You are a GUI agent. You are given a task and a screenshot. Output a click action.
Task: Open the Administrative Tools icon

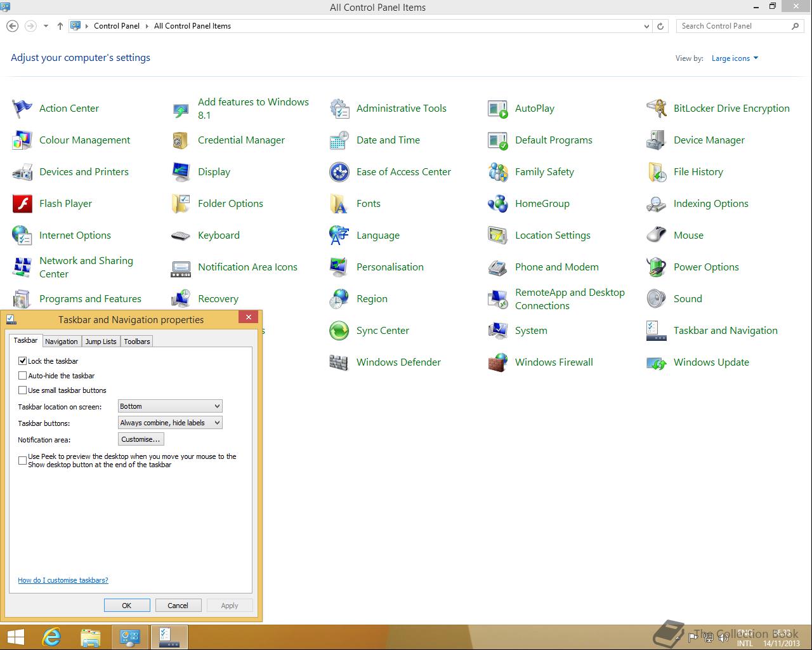pos(339,109)
